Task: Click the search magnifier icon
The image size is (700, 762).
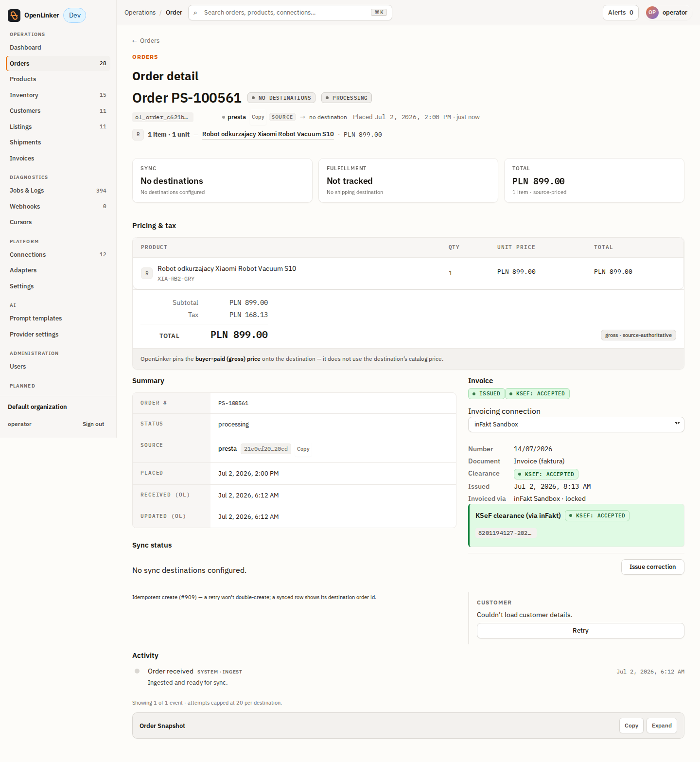Action: pyautogui.click(x=195, y=13)
